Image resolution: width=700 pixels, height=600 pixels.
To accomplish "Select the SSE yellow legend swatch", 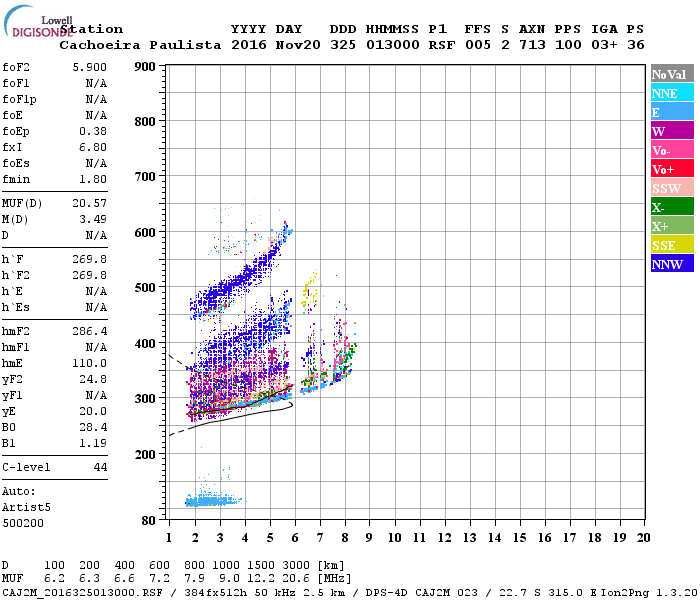I will point(672,245).
